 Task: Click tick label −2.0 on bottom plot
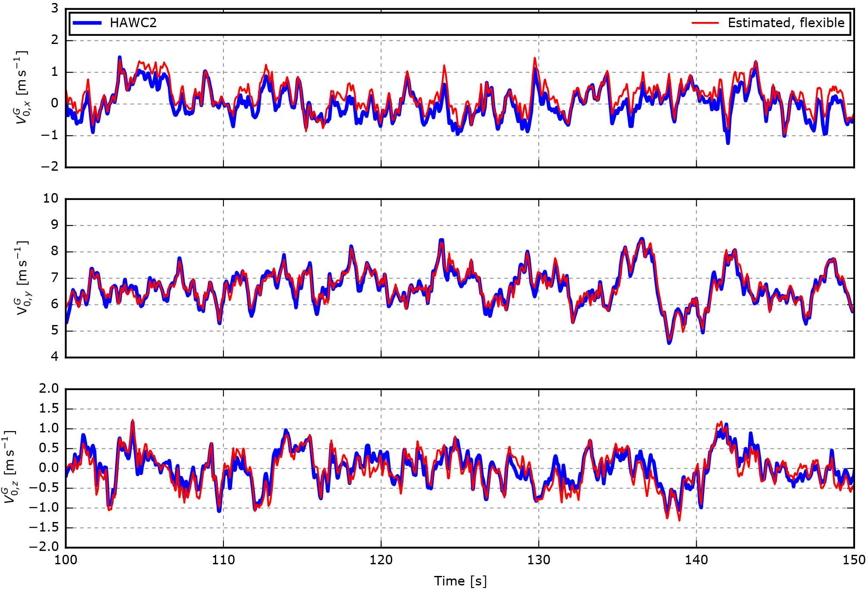tap(44, 547)
